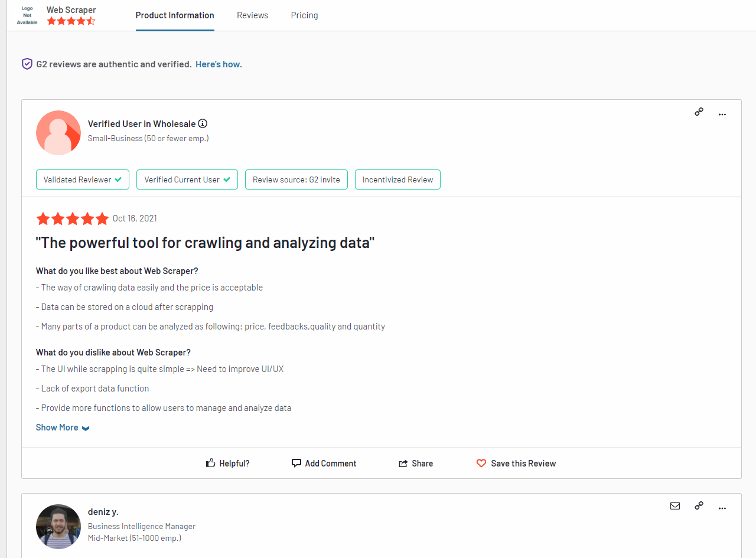Click "What do you dislike about Web Scraper?" heading
The height and width of the screenshot is (558, 756).
point(113,353)
